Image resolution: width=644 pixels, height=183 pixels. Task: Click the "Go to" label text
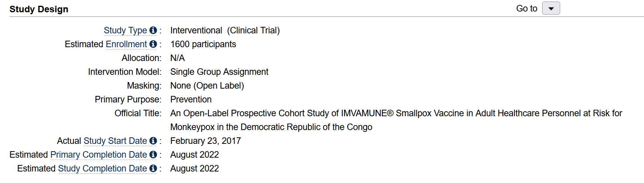[526, 8]
